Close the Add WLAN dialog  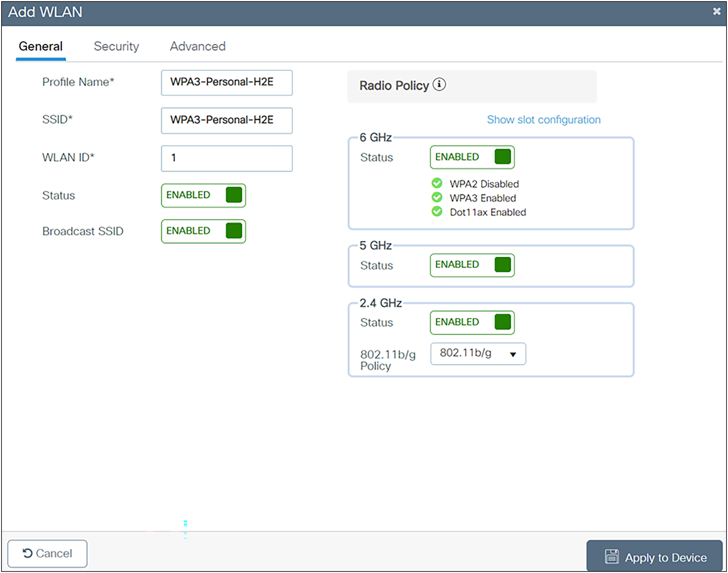click(x=717, y=11)
